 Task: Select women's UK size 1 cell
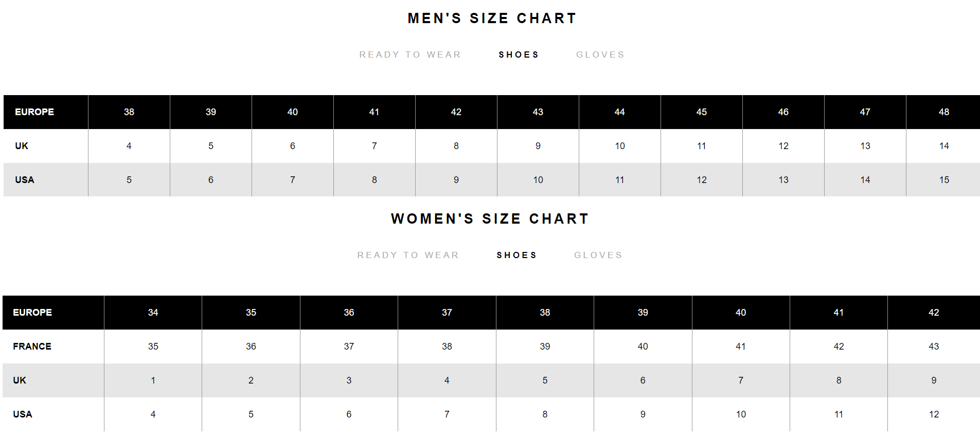pyautogui.click(x=153, y=380)
